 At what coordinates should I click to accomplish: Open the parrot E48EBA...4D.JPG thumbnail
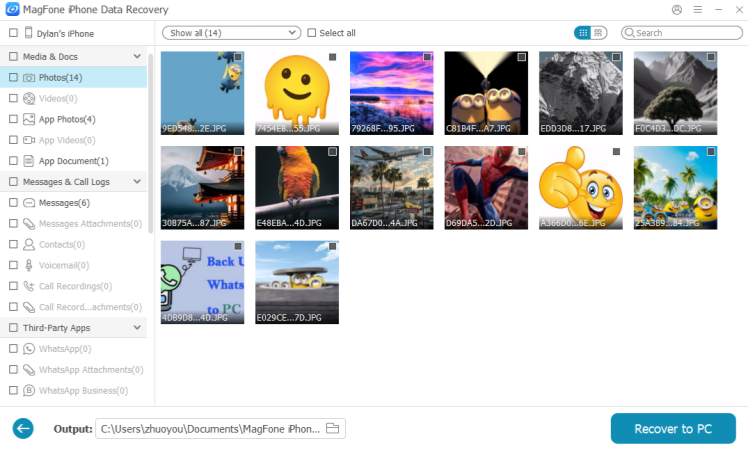coord(297,188)
